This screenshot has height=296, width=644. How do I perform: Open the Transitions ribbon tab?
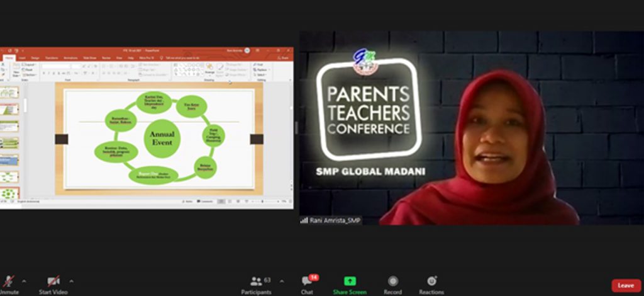click(52, 58)
